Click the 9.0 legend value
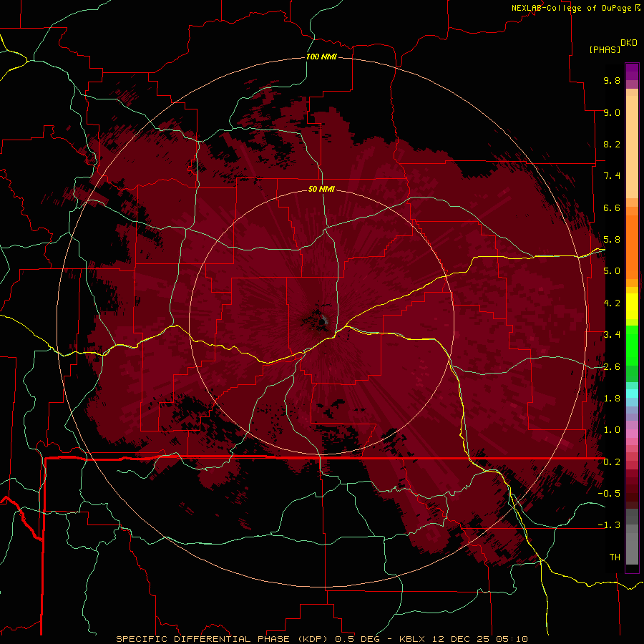The height and width of the screenshot is (644, 644). [612, 112]
